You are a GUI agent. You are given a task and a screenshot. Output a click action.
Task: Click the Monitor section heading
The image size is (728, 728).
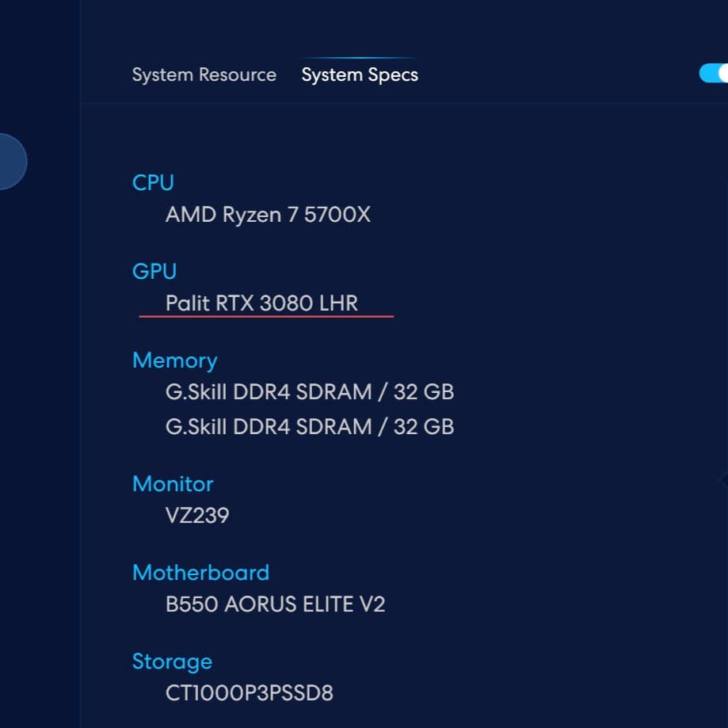coord(172,484)
